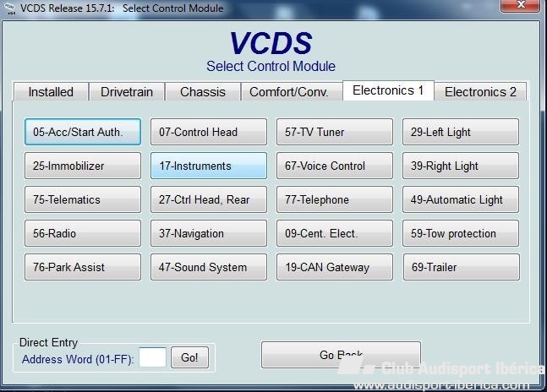Open the 39-Right Light module
The height and width of the screenshot is (392, 547).
(461, 166)
